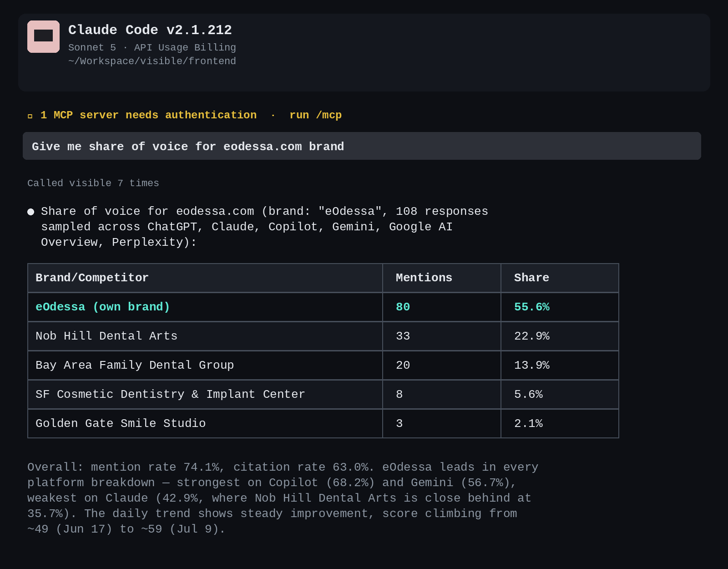The height and width of the screenshot is (569, 728).
Task: Click the Share of voice for eodessa.com intro line
Action: [264, 211]
